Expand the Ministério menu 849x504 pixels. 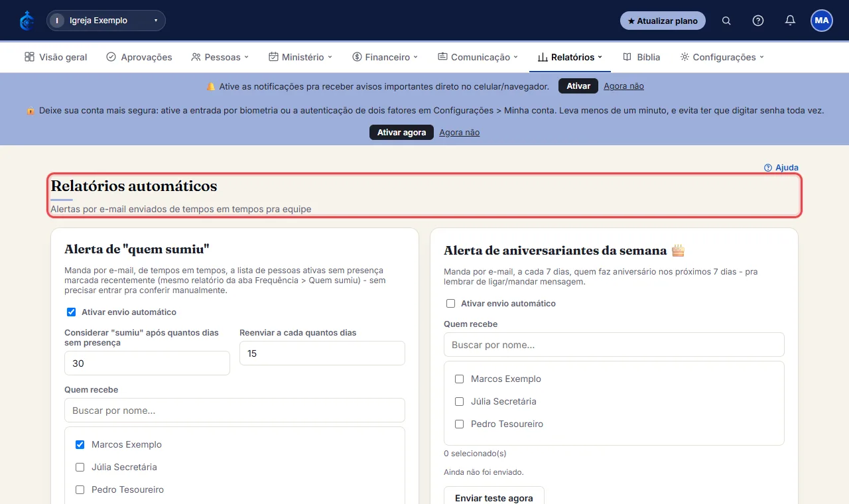tap(300, 57)
